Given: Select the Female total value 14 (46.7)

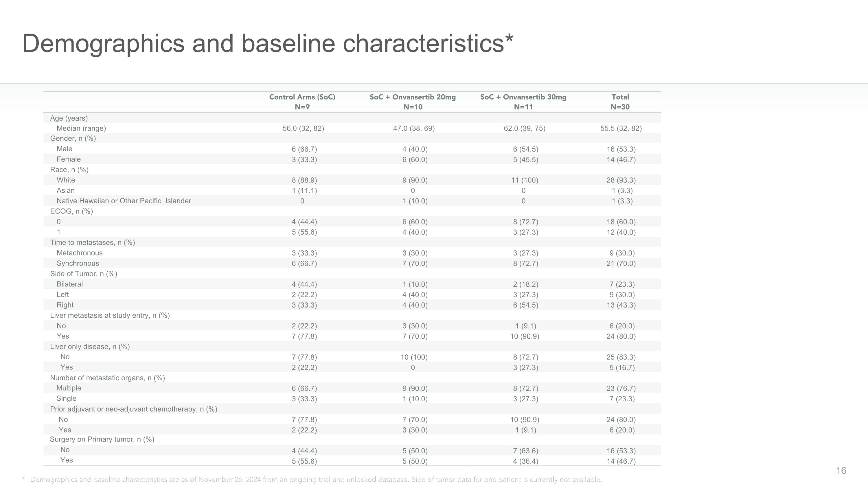Looking at the screenshot, I should pos(621,160).
